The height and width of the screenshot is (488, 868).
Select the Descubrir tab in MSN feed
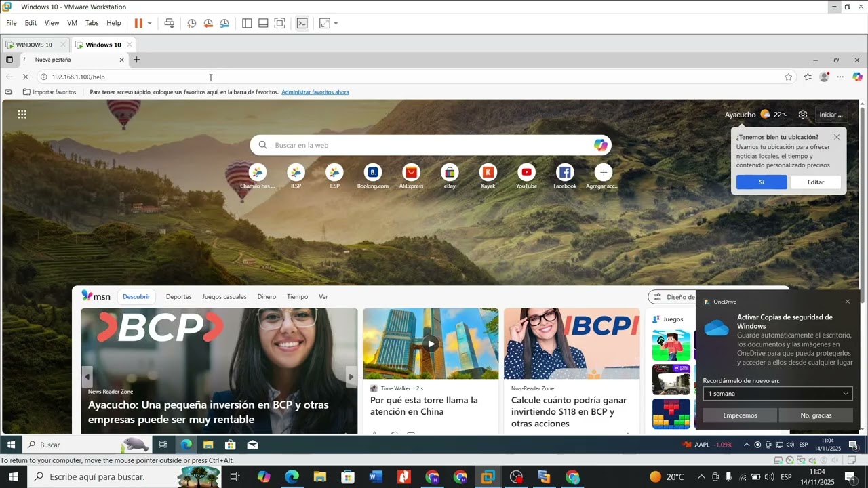pyautogui.click(x=136, y=297)
